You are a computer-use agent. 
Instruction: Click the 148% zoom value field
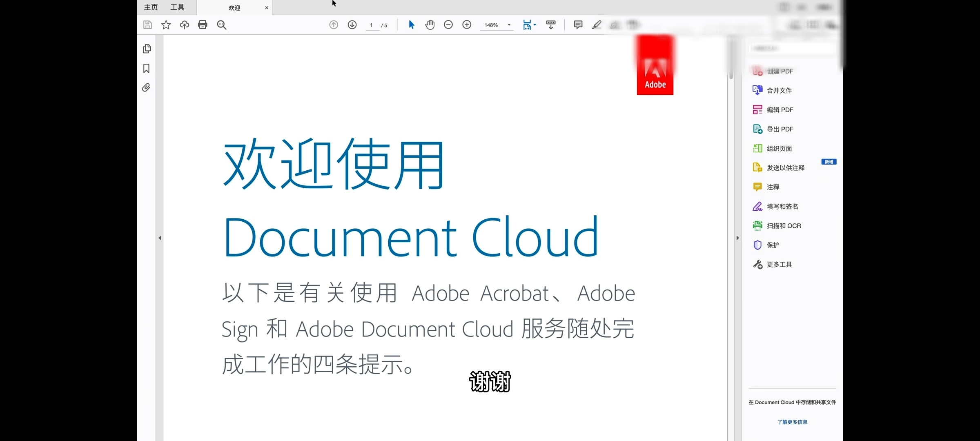click(491, 25)
